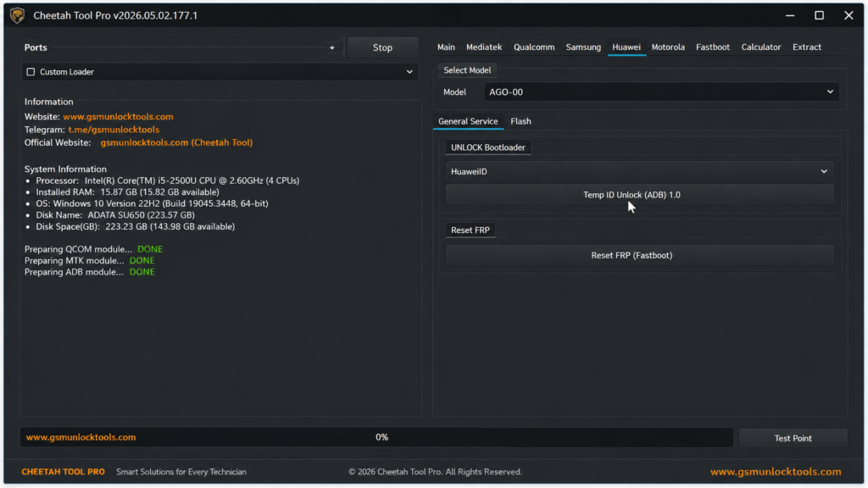
Task: Close the Cheetah Tool Pro window
Action: [849, 15]
